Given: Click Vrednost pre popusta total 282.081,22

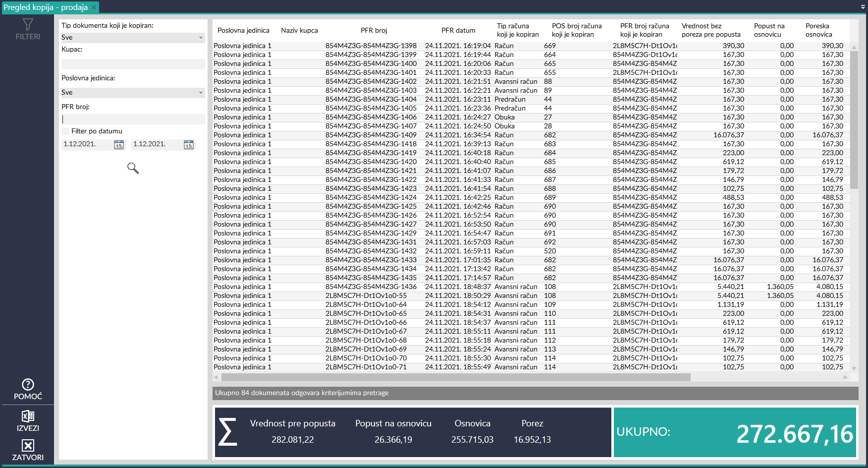Looking at the screenshot, I should pos(293,440).
